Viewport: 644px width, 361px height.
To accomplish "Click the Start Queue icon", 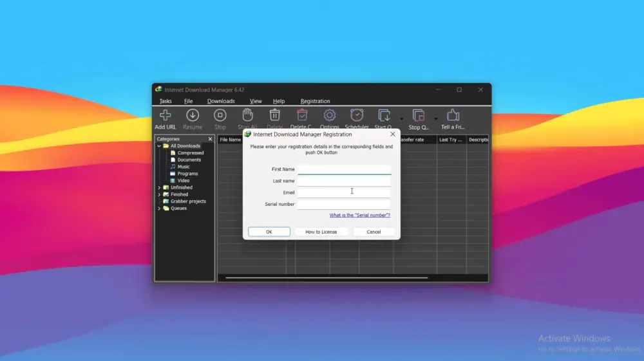I will tap(384, 116).
